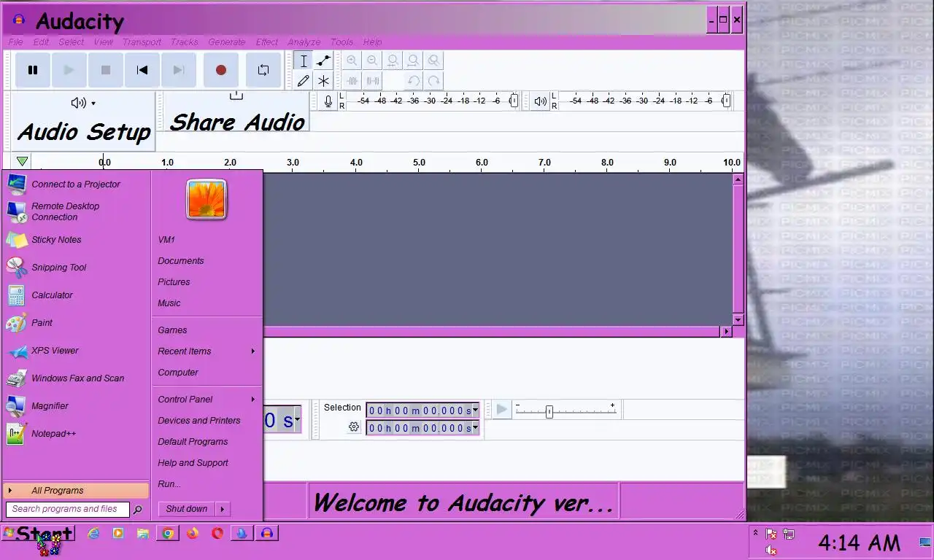Open Help and Support link
934x560 pixels.
tap(193, 463)
